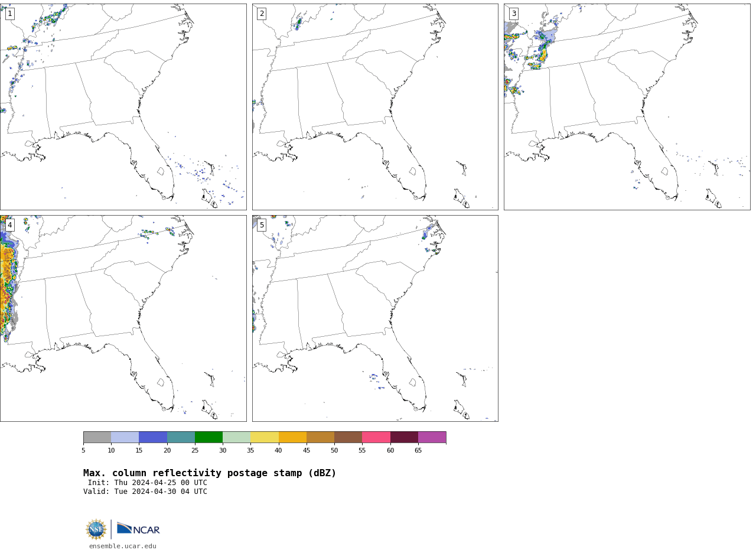756x553 pixels.
Task: Select the pale green 30-35 dBZ swatch
Action: coord(236,437)
